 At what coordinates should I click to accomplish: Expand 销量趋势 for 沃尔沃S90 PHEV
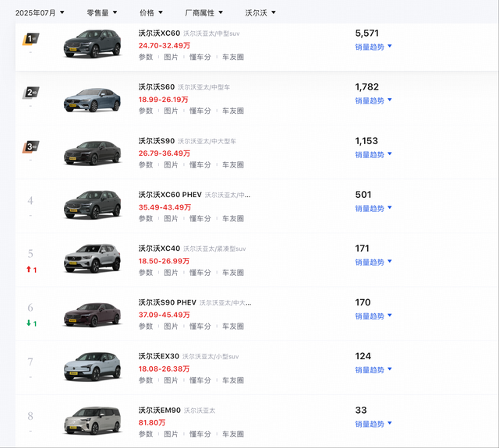pyautogui.click(x=373, y=316)
